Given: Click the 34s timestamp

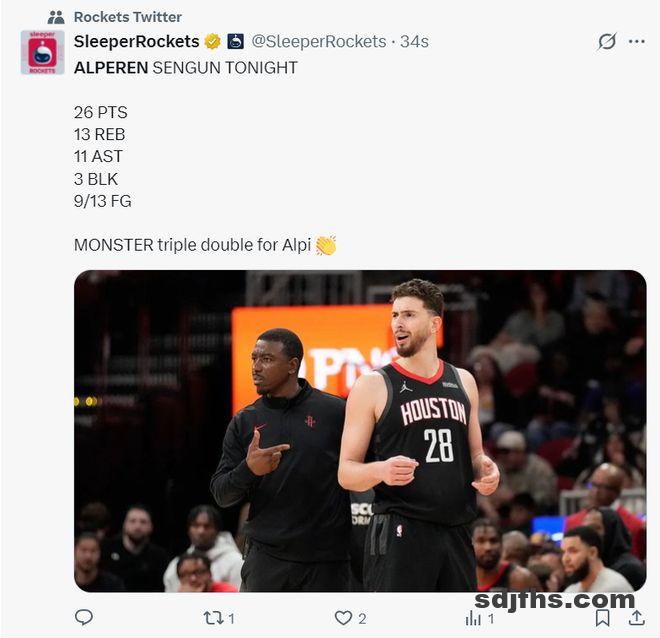Looking at the screenshot, I should [414, 41].
